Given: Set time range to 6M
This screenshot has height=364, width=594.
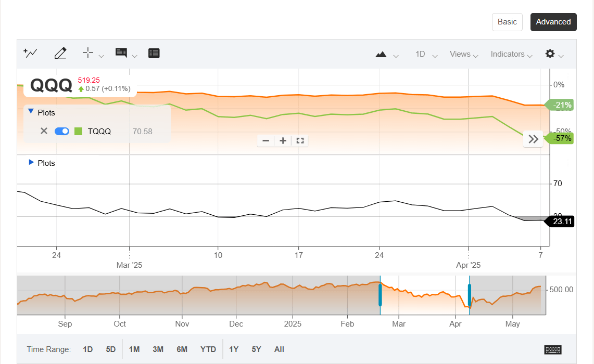Looking at the screenshot, I should (182, 349).
